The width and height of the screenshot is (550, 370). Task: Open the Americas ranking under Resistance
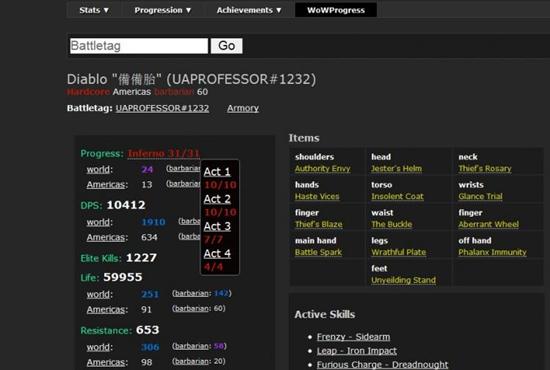[x=106, y=362]
